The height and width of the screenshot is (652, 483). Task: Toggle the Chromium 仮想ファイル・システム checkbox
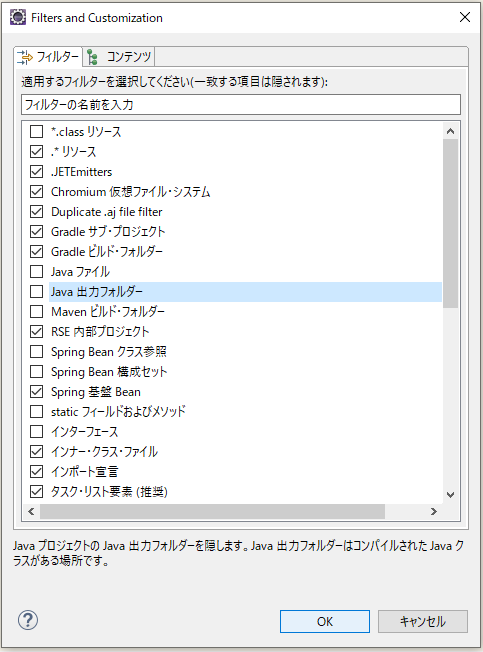pyautogui.click(x=37, y=191)
